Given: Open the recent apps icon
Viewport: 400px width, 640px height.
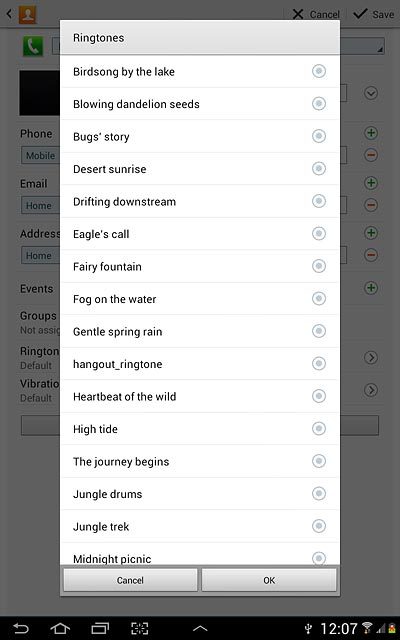Looking at the screenshot, I should [100, 628].
